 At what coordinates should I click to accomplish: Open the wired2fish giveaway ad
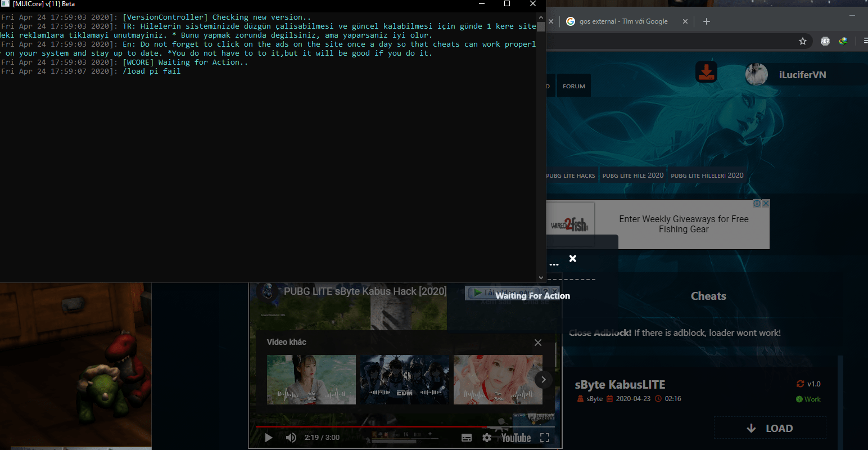coord(658,224)
